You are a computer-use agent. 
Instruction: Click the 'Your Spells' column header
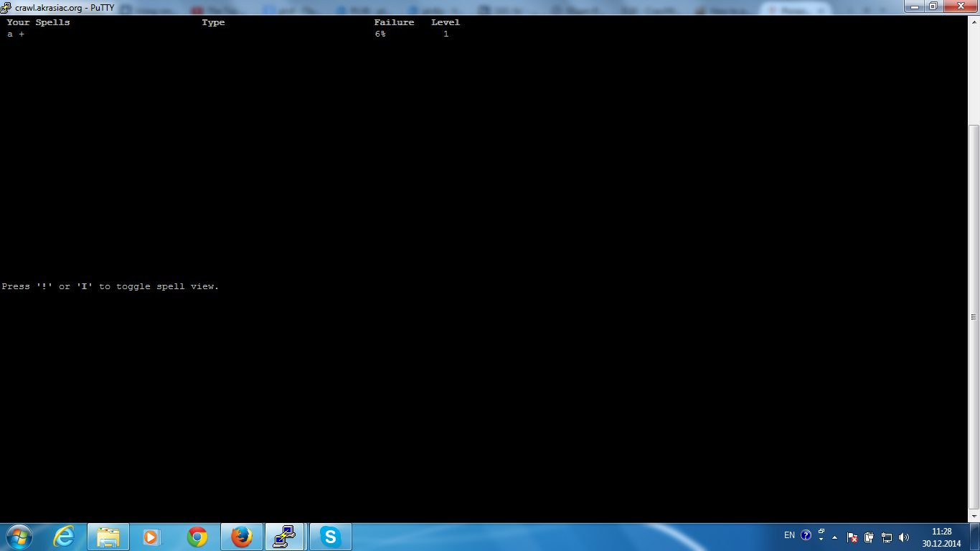39,22
